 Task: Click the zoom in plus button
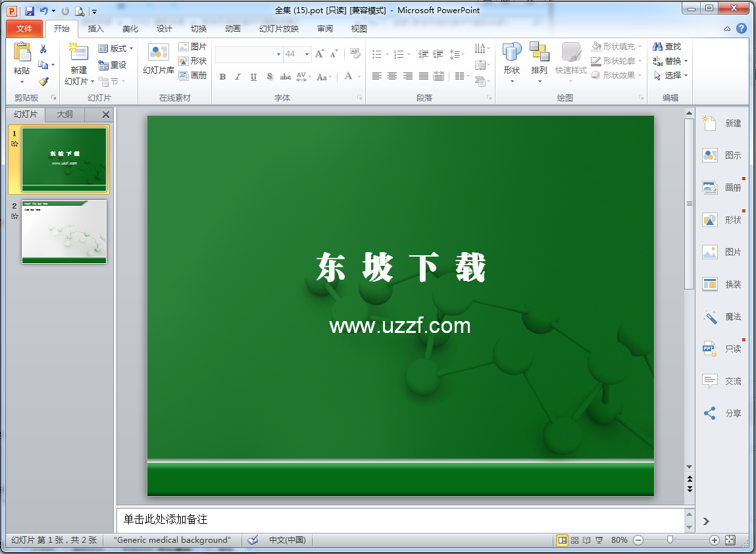[x=715, y=540]
